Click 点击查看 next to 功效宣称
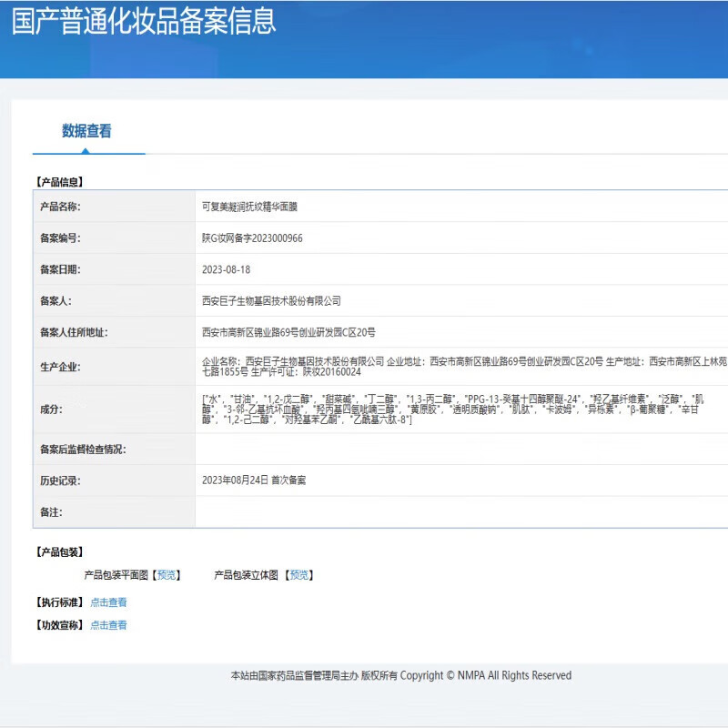The image size is (728, 728). coord(109,625)
